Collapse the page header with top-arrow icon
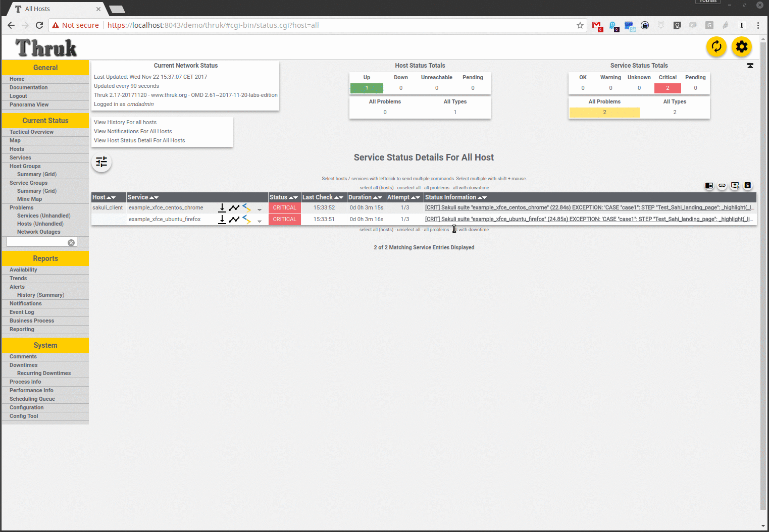This screenshot has width=769, height=532. [750, 66]
